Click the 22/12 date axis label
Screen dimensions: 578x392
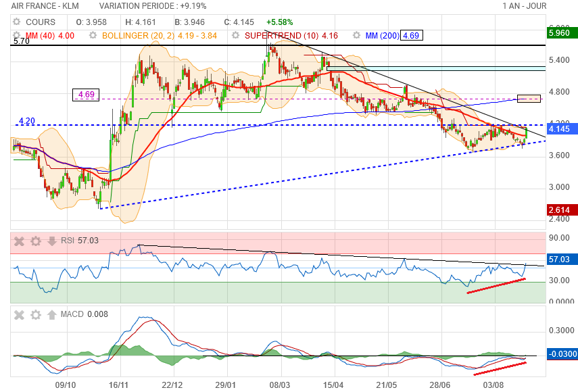172,385
